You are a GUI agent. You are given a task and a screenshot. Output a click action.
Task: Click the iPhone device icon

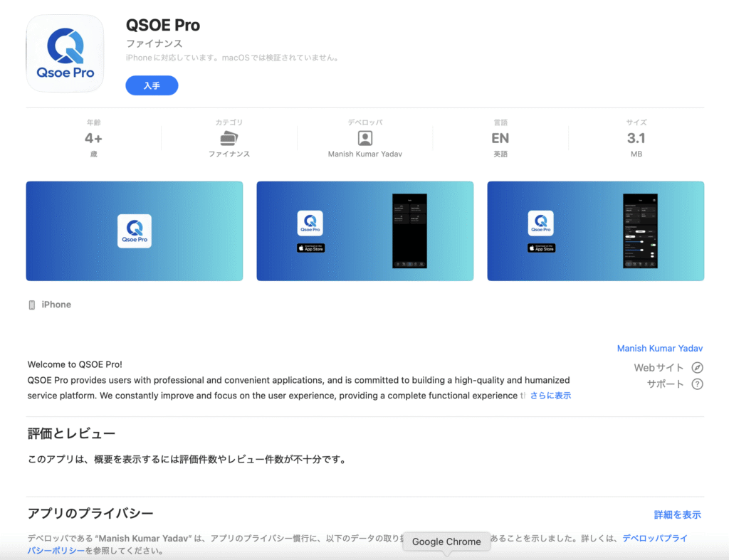pos(31,305)
